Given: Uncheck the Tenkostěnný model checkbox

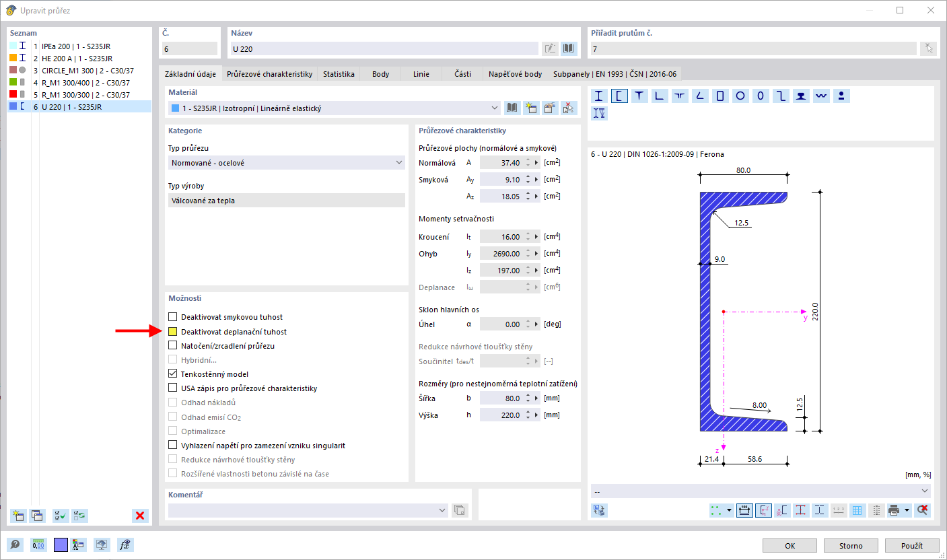Looking at the screenshot, I should (173, 374).
